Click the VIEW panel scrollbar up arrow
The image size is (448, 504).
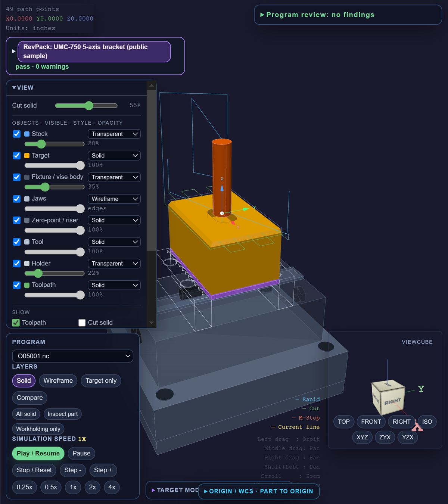[152, 86]
